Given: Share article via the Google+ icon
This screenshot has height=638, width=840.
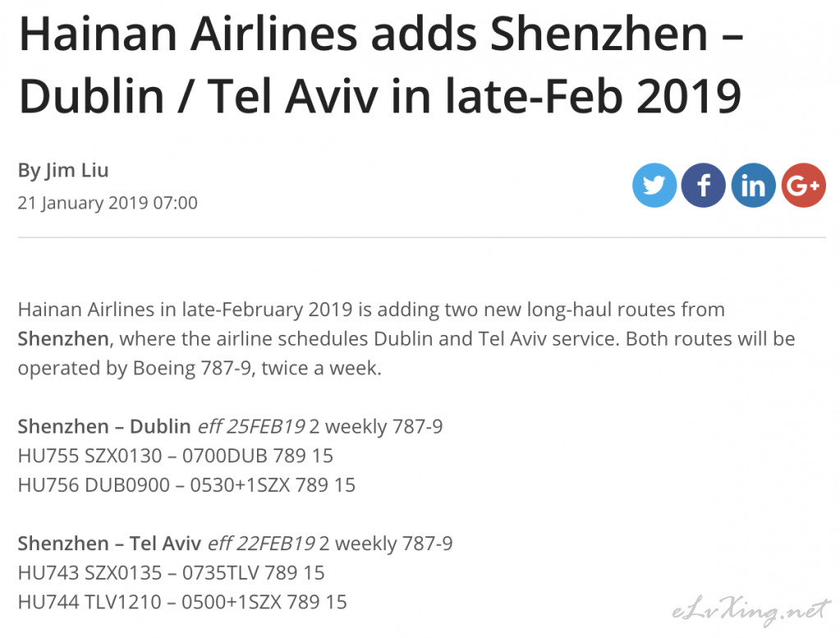Looking at the screenshot, I should coord(803,186).
